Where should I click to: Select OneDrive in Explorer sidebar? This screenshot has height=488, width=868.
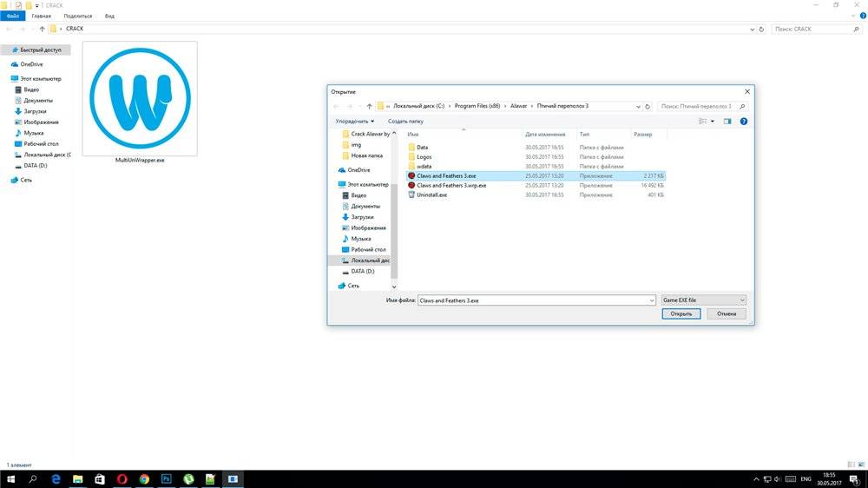point(31,64)
